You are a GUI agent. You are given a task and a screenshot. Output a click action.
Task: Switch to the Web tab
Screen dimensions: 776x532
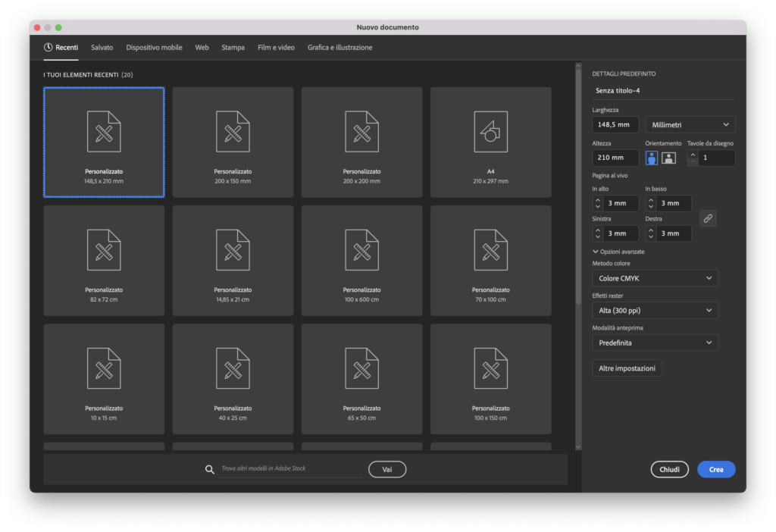[x=202, y=48]
